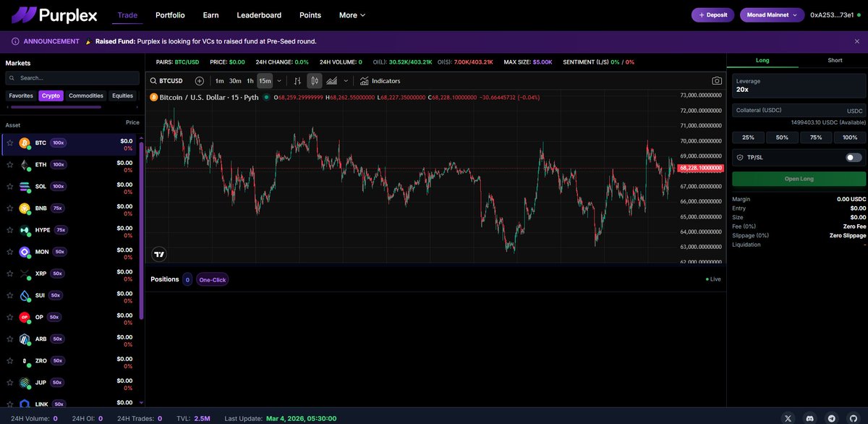Switch to the Short tab
The width and height of the screenshot is (868, 424).
835,61
